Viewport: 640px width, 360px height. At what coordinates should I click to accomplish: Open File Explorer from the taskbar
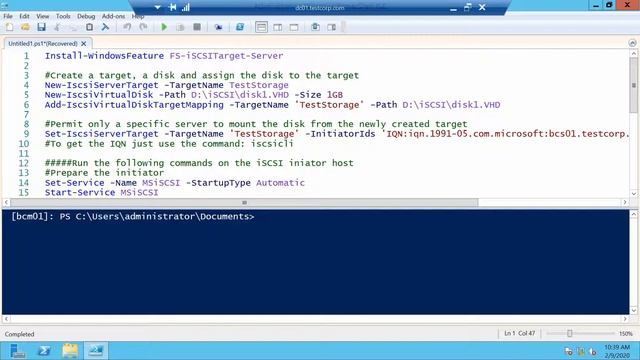click(x=70, y=351)
